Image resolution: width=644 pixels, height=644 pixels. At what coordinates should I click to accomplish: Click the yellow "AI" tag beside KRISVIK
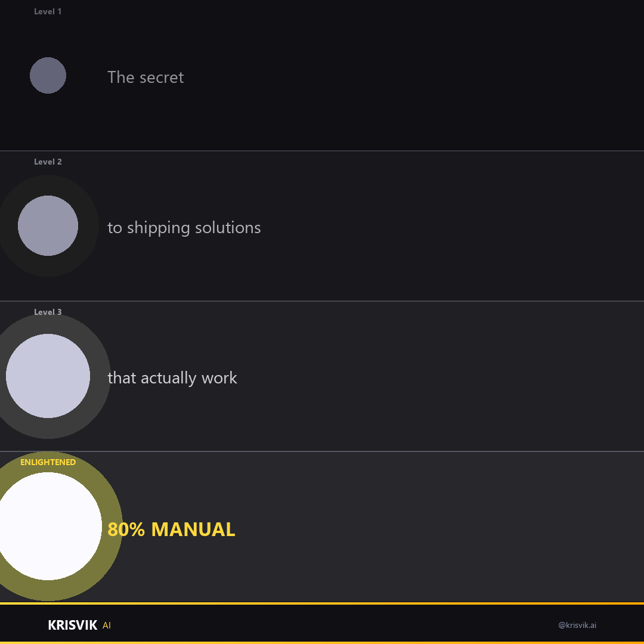coord(107,626)
